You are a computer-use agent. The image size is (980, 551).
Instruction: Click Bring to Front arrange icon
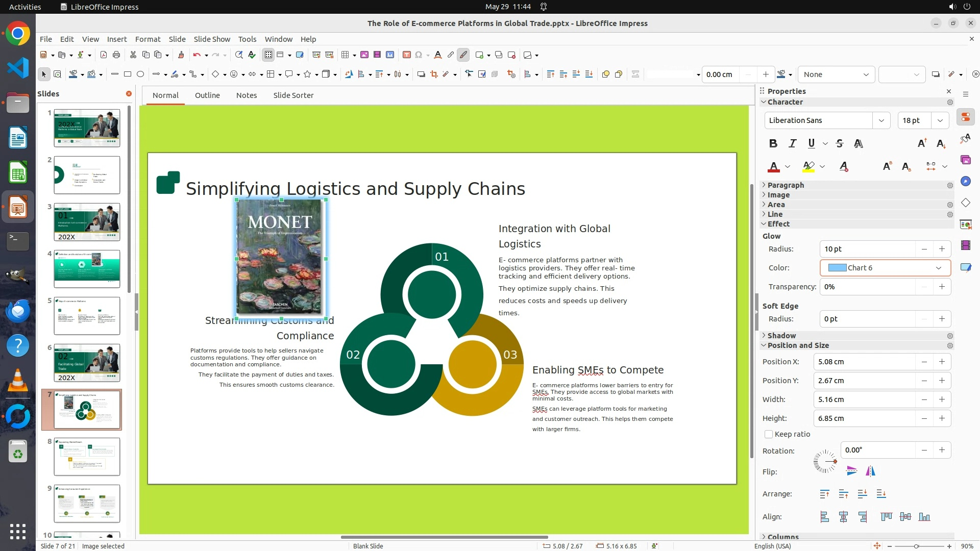[824, 494]
